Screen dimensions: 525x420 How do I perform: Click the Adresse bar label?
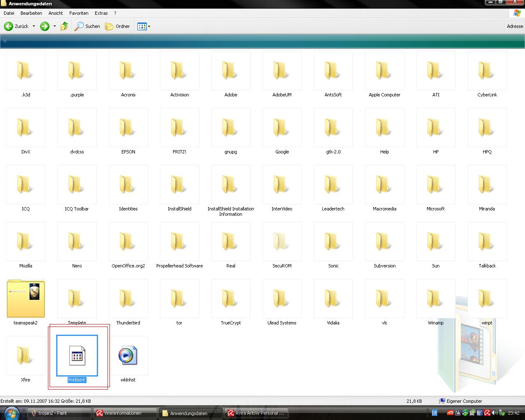point(515,26)
